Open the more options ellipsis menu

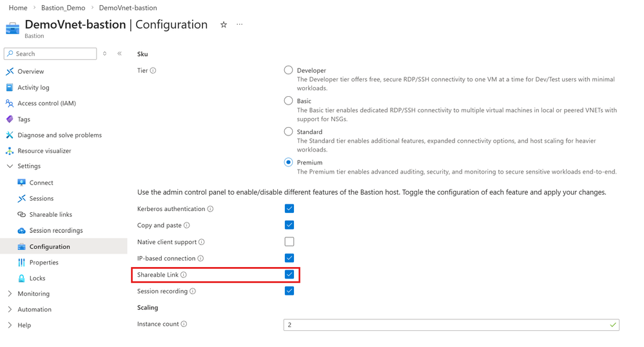pos(240,25)
